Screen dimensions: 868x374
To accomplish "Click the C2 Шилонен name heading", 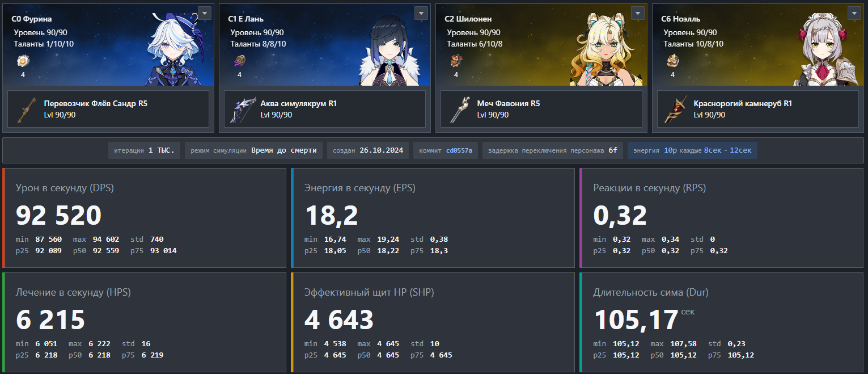I will [x=468, y=19].
